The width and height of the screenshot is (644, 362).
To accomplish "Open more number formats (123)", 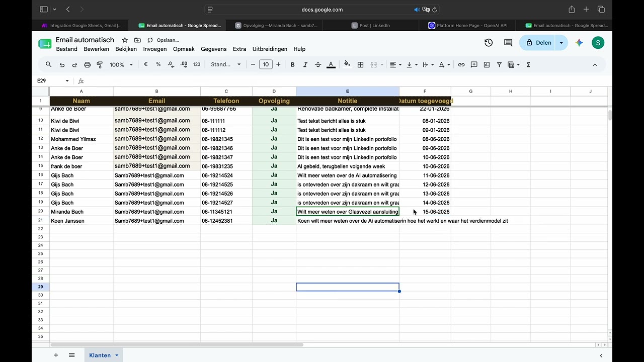I will [197, 64].
